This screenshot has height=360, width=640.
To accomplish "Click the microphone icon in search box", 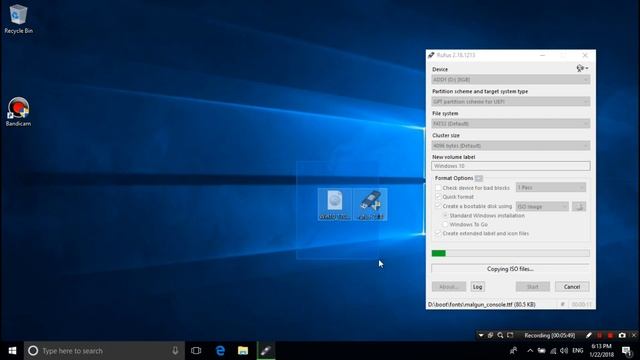I will tap(175, 351).
